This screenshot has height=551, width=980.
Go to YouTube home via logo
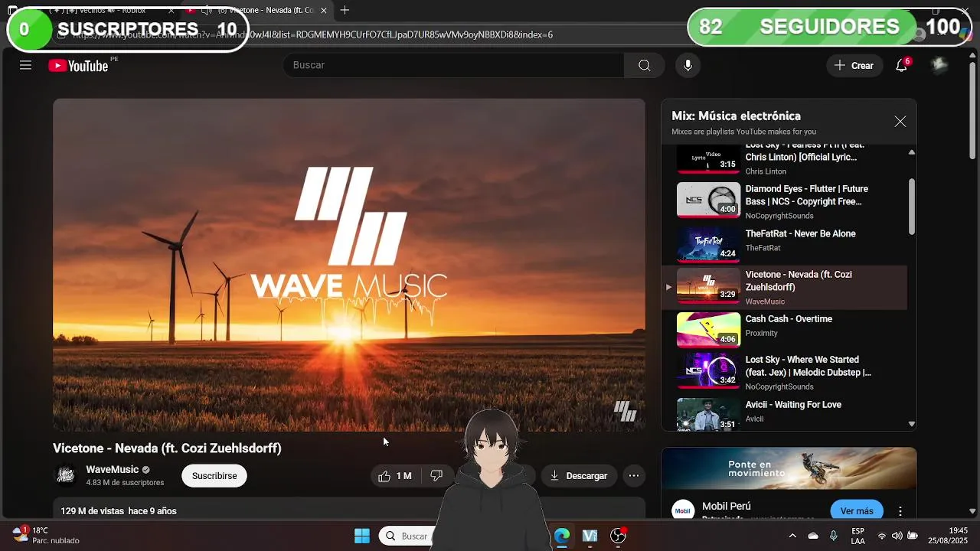point(79,66)
